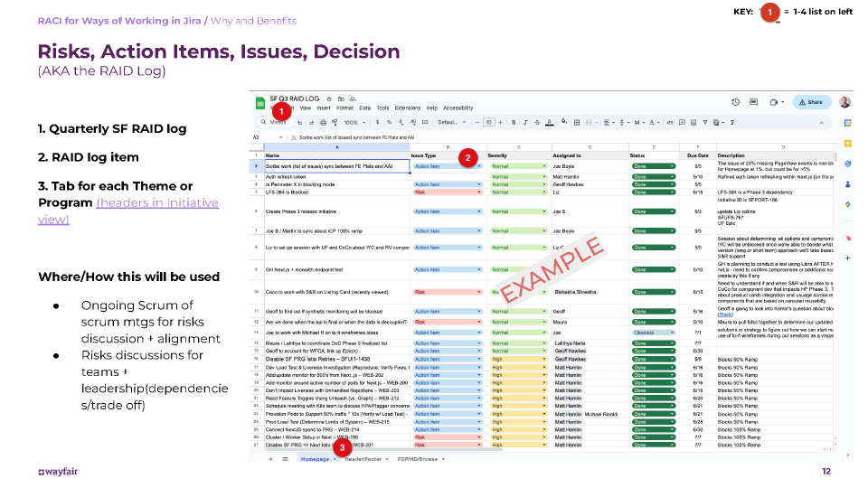The height and width of the screenshot is (488, 868).
Task: Open the Accessibility menu
Action: pos(458,108)
